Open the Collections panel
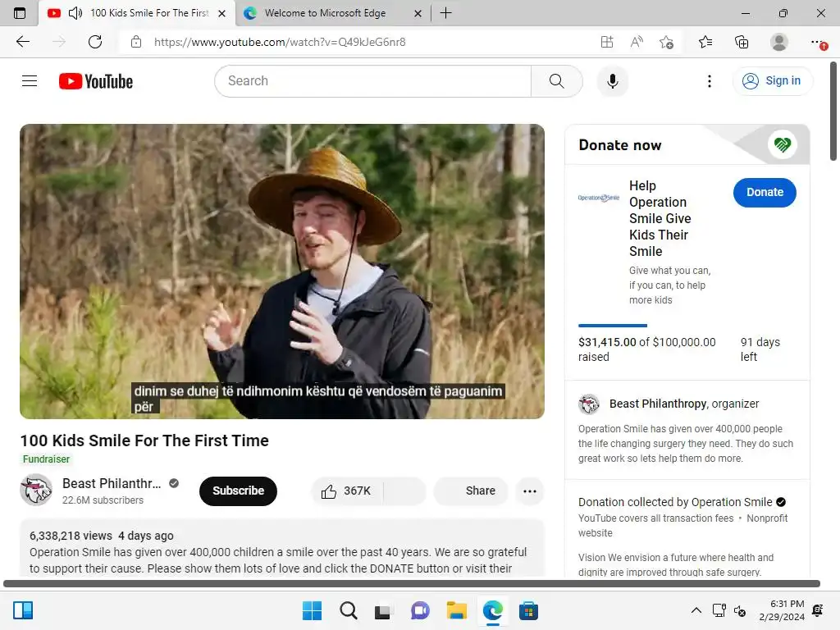 point(742,42)
